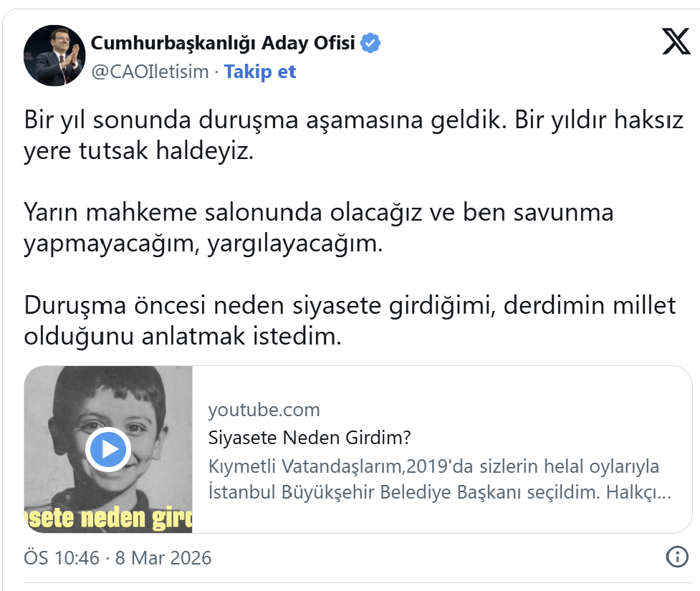Open the @CAOIletisim handle link

click(150, 72)
